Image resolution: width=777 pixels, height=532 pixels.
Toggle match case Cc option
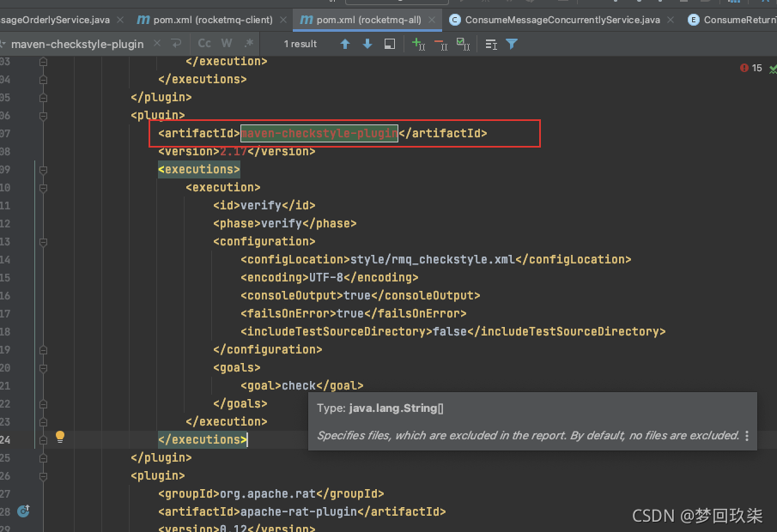click(203, 44)
